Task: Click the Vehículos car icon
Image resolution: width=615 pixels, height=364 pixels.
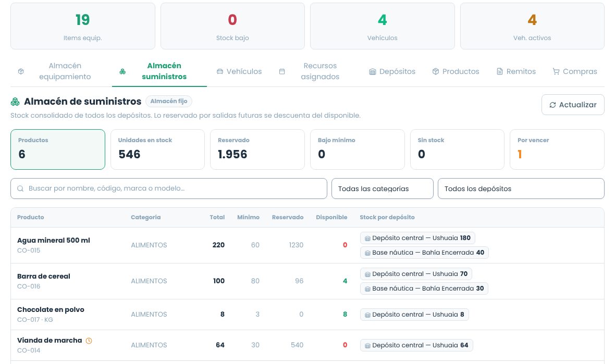Action: pyautogui.click(x=220, y=72)
